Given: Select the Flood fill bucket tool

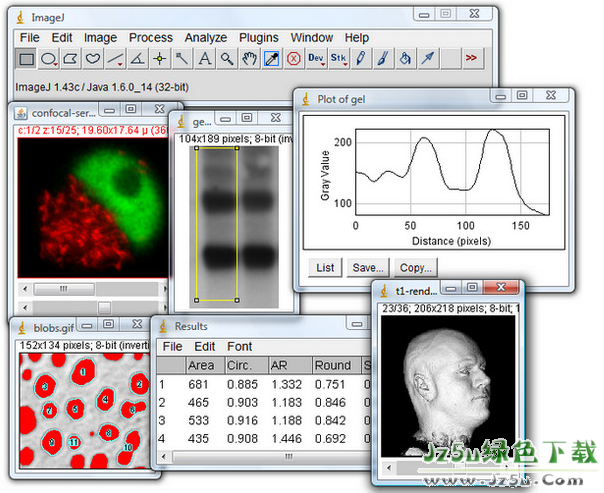Looking at the screenshot, I should (405, 59).
